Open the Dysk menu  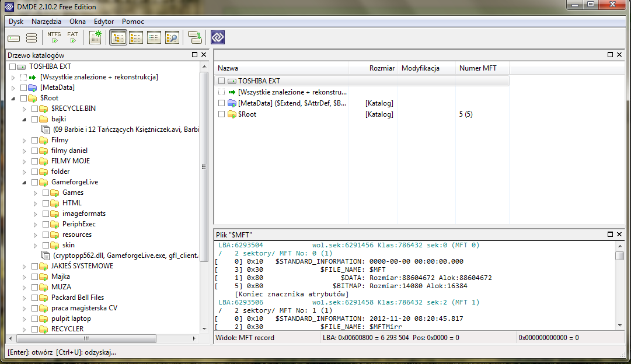click(x=16, y=22)
